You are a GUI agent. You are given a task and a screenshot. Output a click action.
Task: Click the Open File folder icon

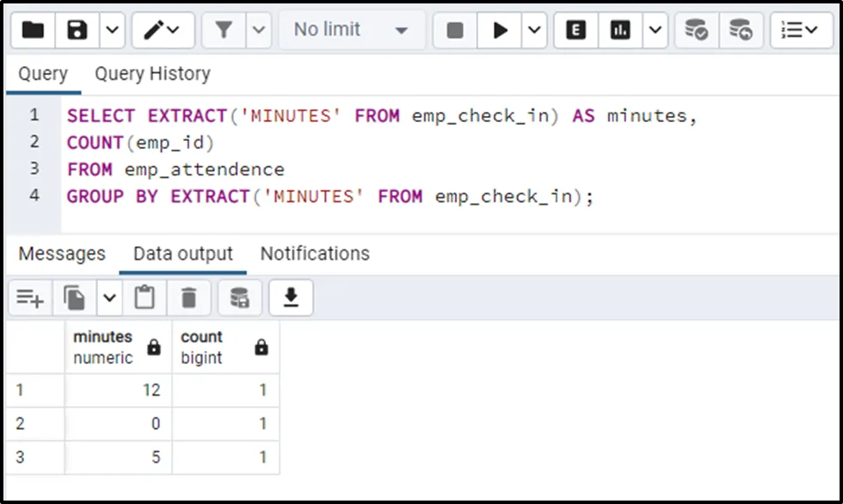coord(34,31)
